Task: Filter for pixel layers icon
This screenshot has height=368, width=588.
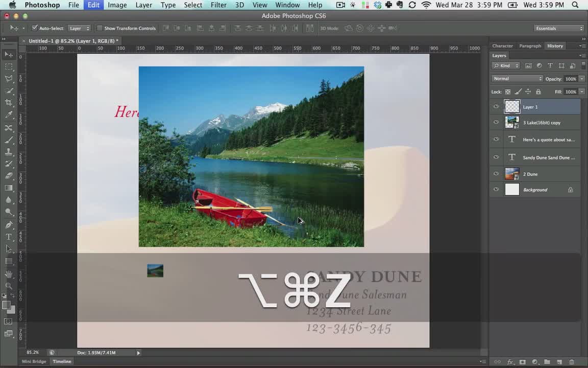Action: pos(528,66)
